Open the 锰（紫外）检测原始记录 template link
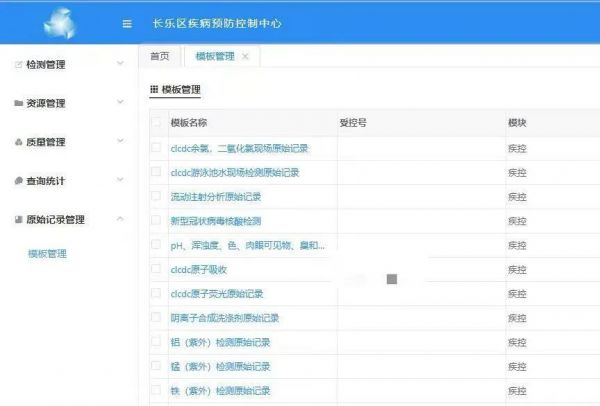 tap(220, 367)
